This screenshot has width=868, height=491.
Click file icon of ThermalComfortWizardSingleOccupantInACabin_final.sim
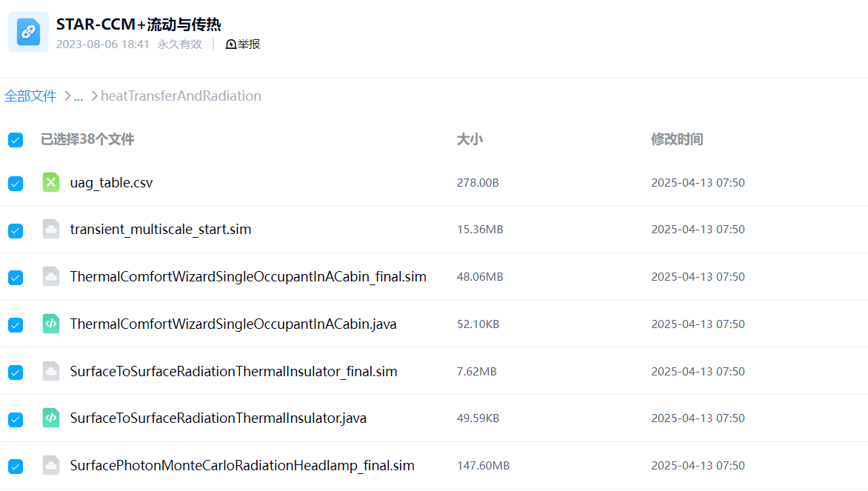(51, 276)
